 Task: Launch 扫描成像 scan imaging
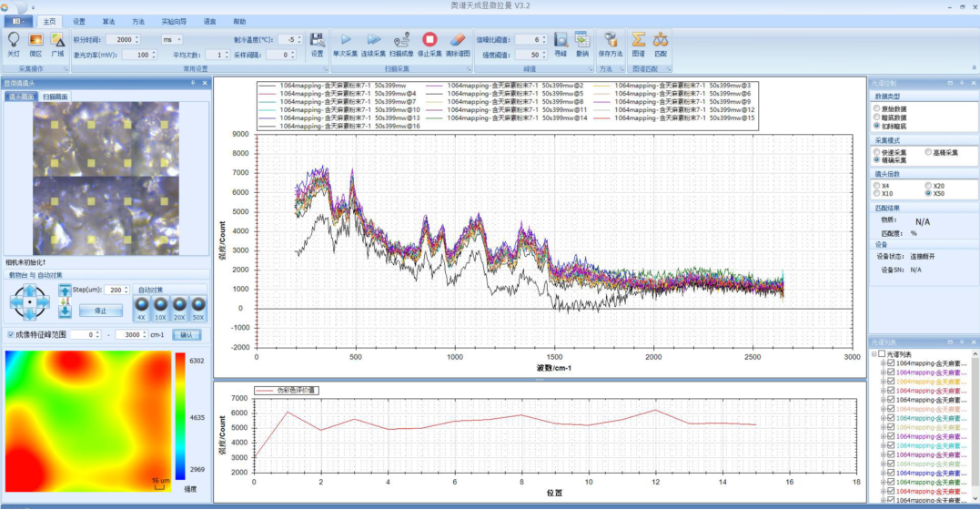coord(401,40)
